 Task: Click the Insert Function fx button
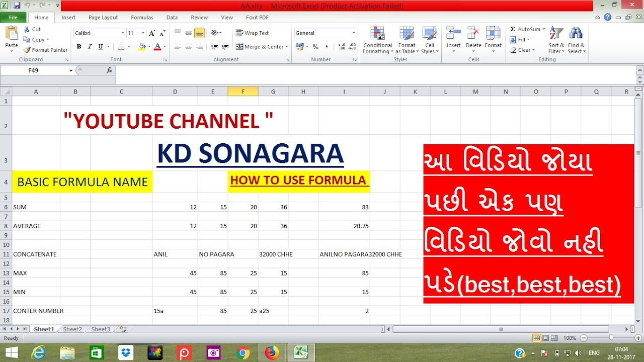click(109, 70)
